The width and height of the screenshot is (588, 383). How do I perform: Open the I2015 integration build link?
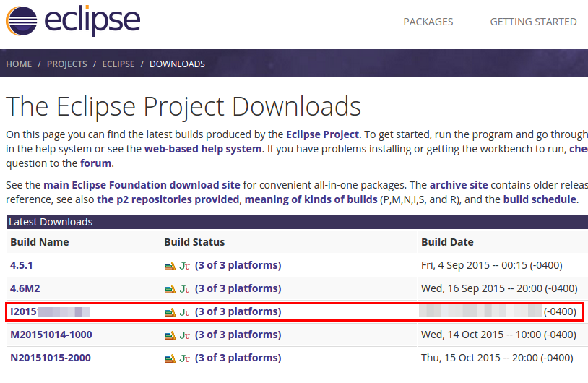[50, 311]
